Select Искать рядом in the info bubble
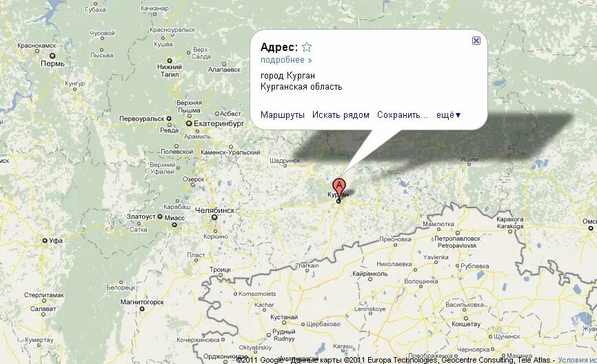 [341, 115]
